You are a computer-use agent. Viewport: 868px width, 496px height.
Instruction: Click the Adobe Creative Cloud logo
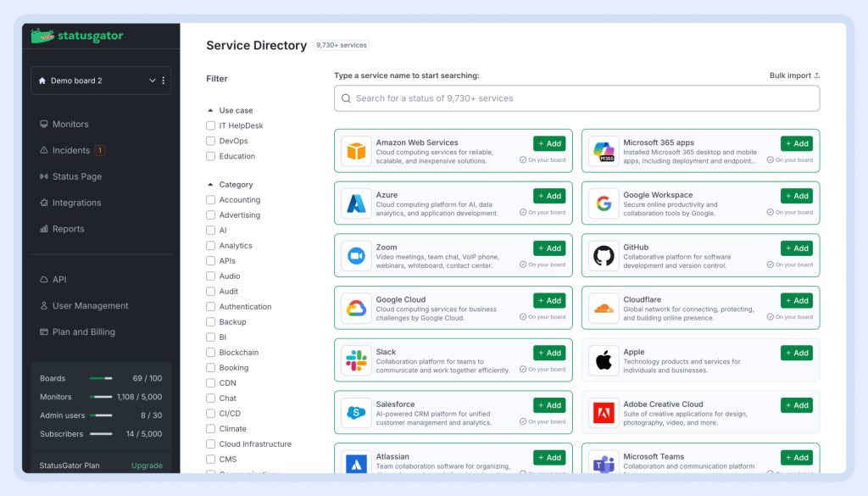604,412
